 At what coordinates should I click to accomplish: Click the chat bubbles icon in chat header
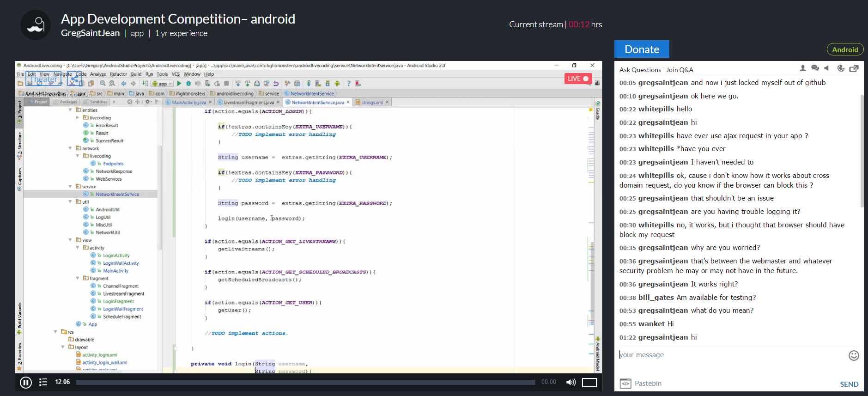pos(815,68)
